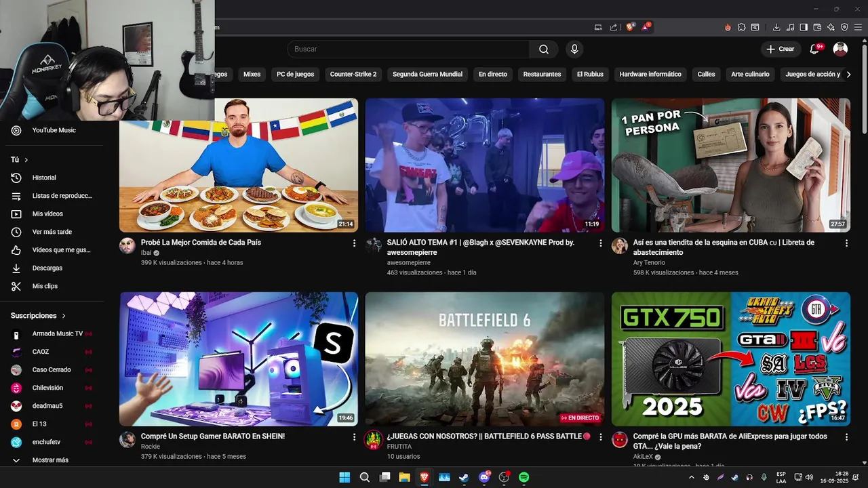Screen dimensions: 868x488
Task: Select the Arte culinario chip
Action: point(750,74)
